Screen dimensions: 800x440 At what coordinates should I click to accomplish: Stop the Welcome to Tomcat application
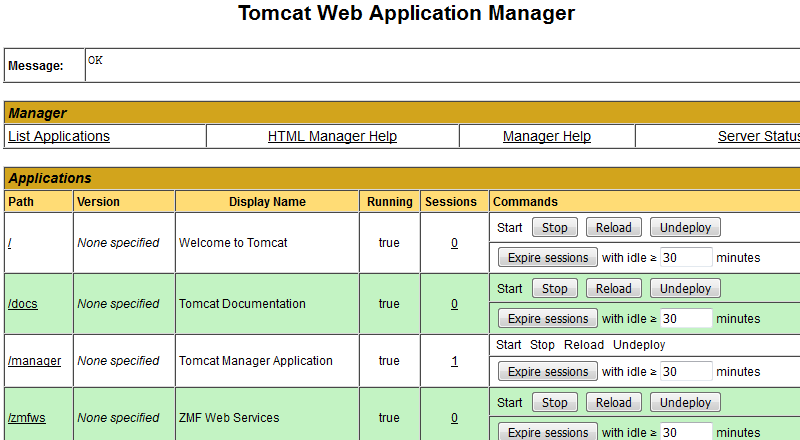555,228
